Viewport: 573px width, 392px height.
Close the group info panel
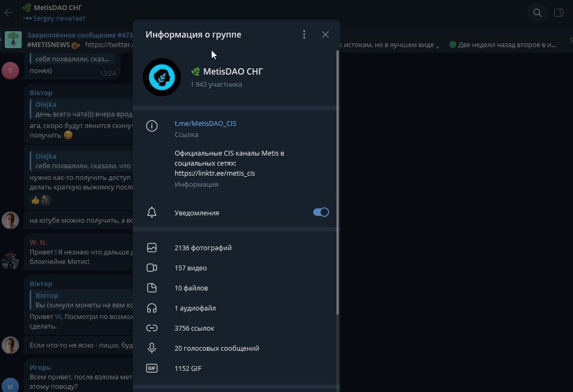[325, 34]
